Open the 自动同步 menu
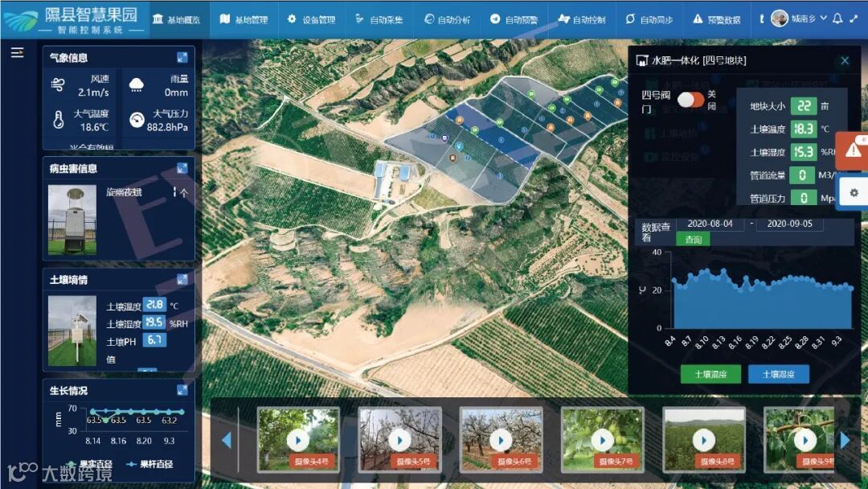This screenshot has height=489, width=868. (649, 19)
